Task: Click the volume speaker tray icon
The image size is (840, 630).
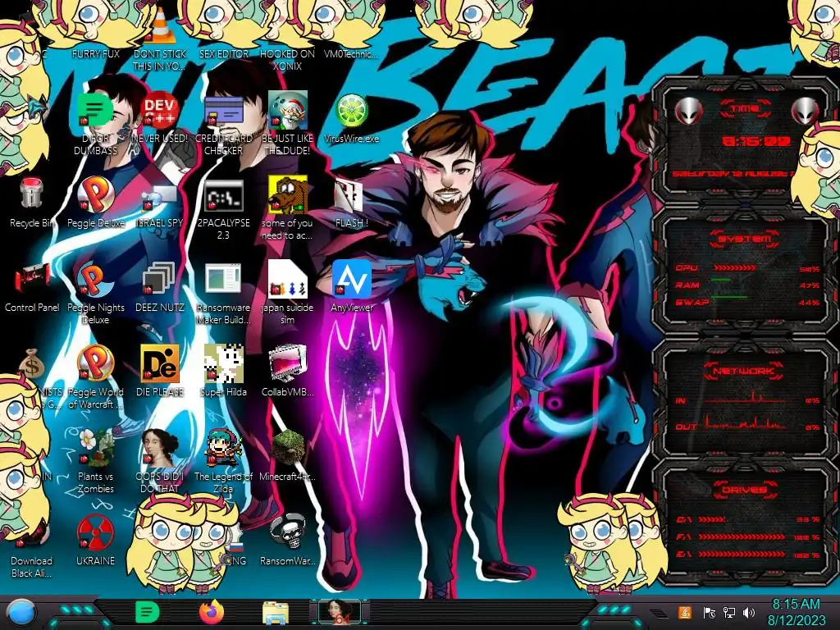Action: pos(749,612)
